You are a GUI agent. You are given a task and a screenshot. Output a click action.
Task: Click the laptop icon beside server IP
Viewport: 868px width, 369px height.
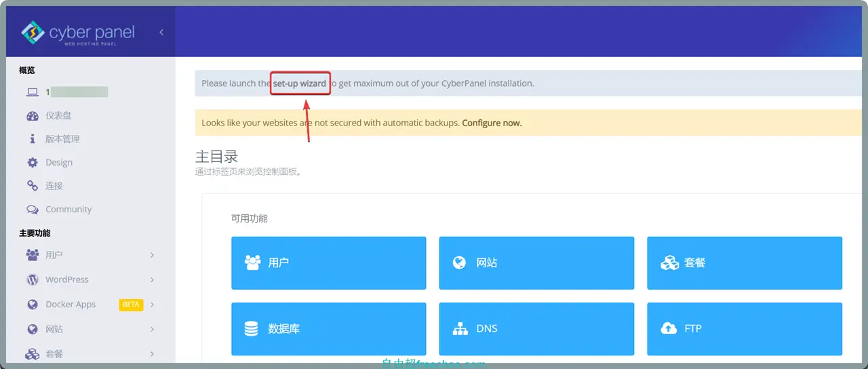pyautogui.click(x=33, y=92)
